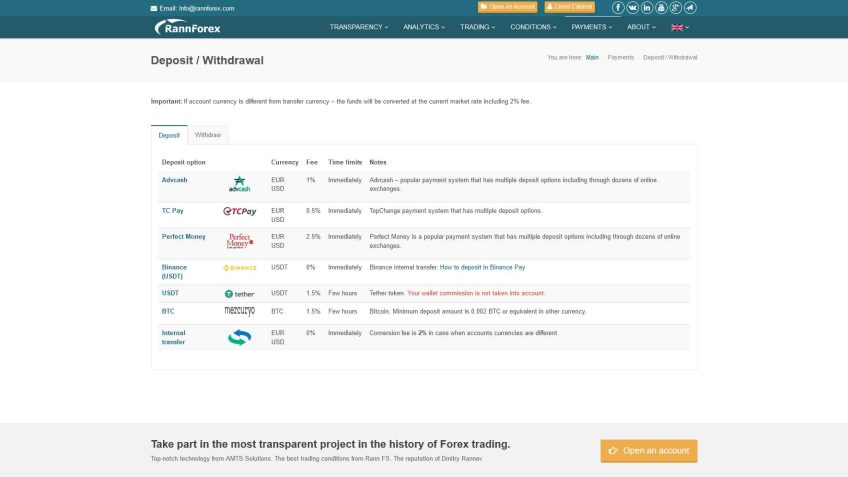
Task: Open the Facebook social icon
Action: coord(617,7)
